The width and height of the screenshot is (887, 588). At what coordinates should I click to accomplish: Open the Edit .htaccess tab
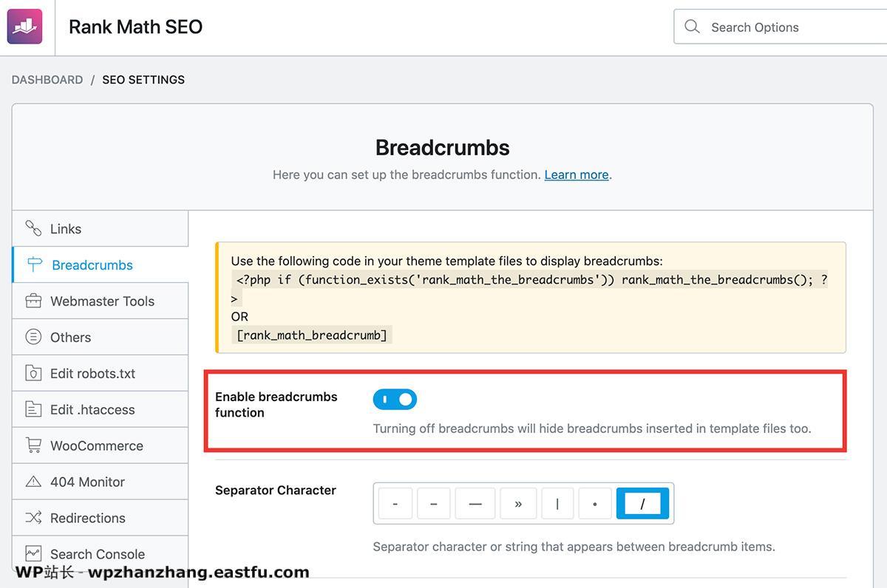(x=101, y=409)
